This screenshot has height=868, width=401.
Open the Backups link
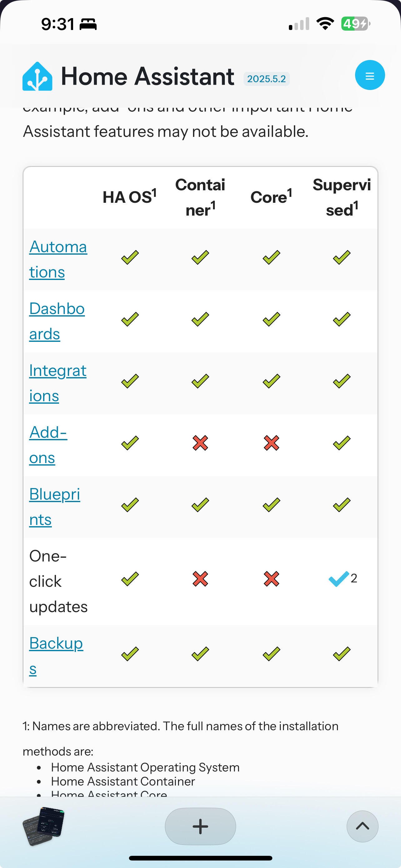pyautogui.click(x=56, y=656)
